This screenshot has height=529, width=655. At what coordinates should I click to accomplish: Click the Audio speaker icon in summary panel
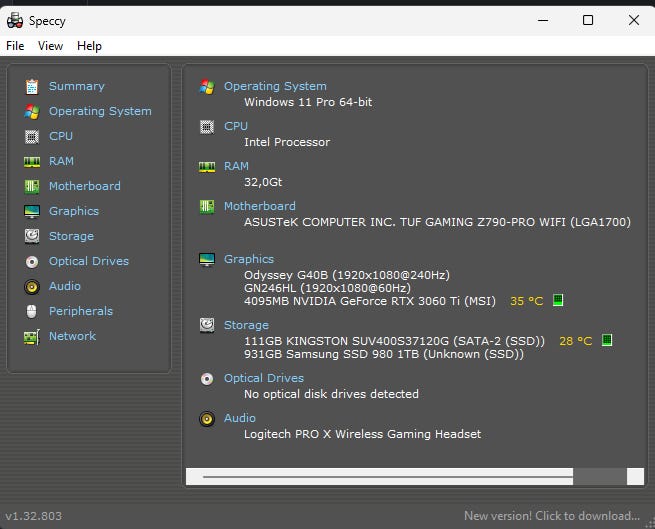[207, 419]
